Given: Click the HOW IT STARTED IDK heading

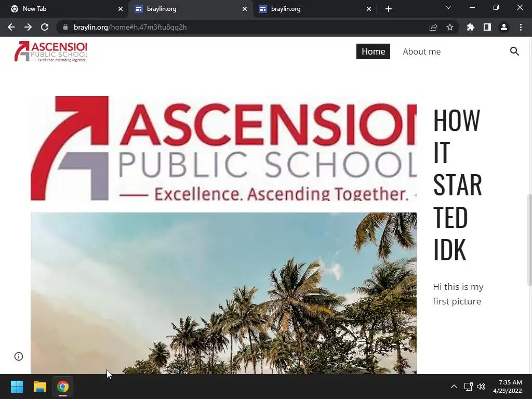Looking at the screenshot, I should pos(457,184).
